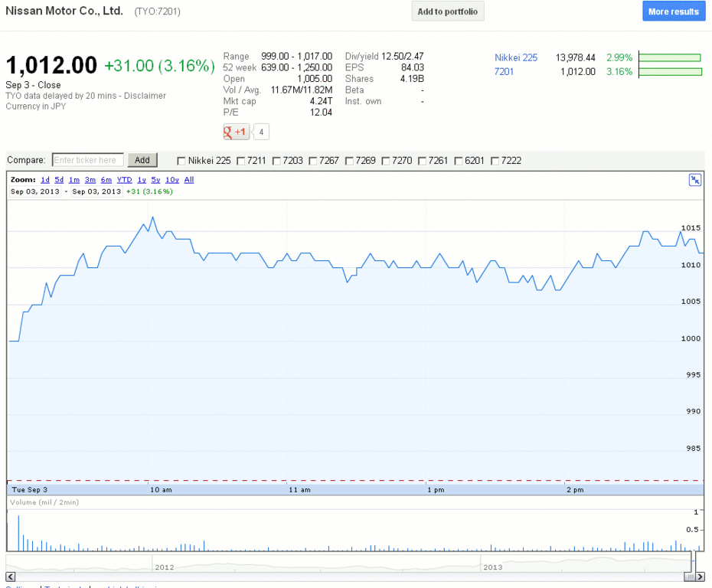The image size is (712, 588).
Task: Click the 2013 marker in overview timeline
Action: click(x=493, y=567)
